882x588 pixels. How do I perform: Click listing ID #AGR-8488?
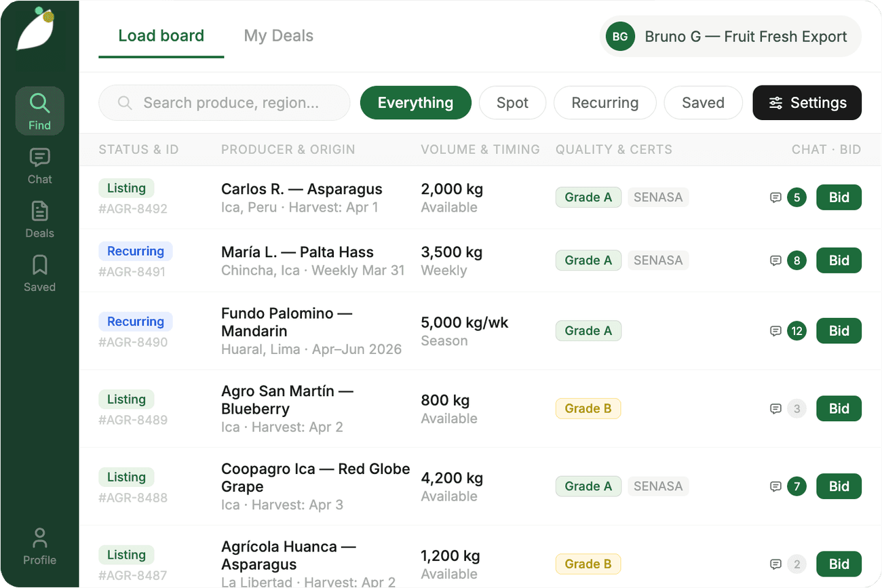tap(133, 498)
